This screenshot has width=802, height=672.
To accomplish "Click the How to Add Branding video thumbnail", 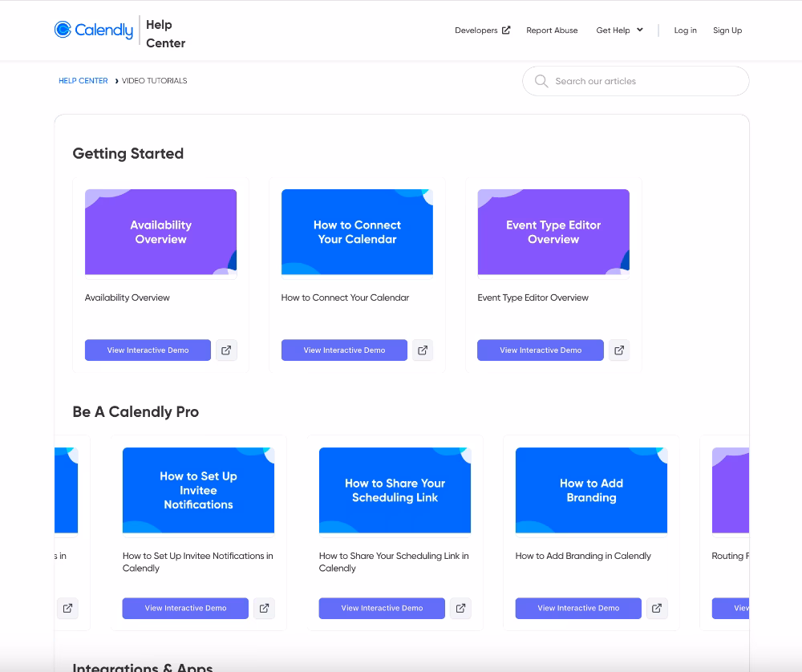I will click(x=591, y=489).
